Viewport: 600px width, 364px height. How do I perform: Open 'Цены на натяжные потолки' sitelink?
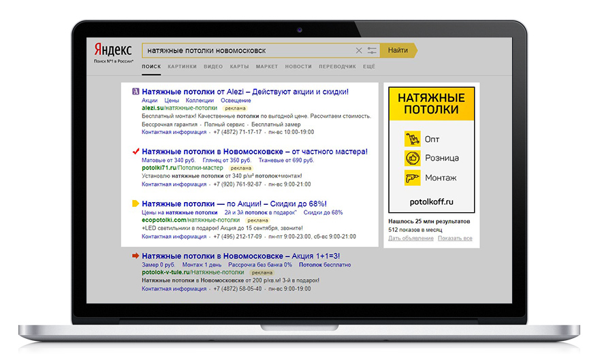pos(180,212)
